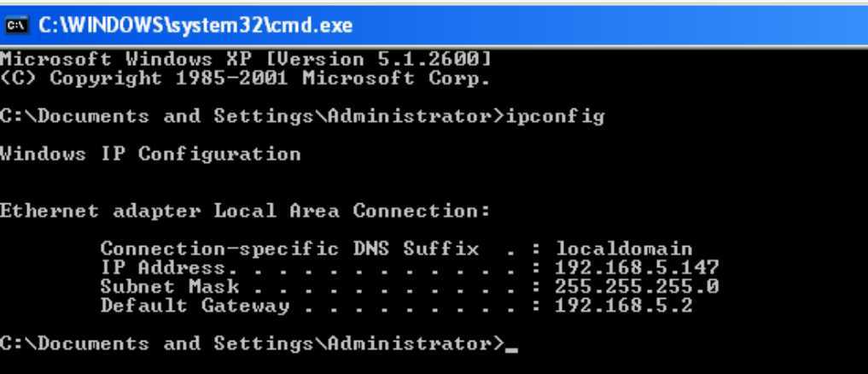Click the blinking cursor at the last prompt
Image resolution: width=868 pixels, height=374 pixels.
[511, 349]
